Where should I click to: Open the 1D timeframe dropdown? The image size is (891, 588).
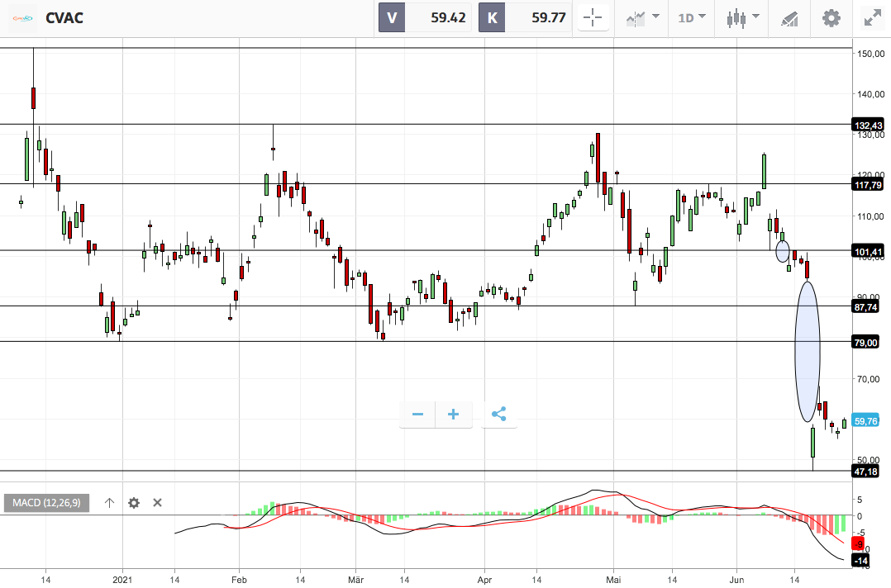tap(692, 17)
